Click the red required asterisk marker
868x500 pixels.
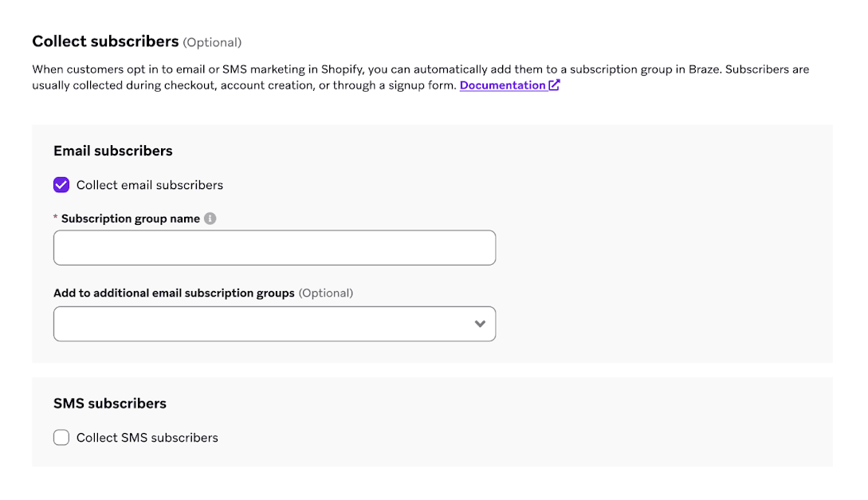coord(56,219)
